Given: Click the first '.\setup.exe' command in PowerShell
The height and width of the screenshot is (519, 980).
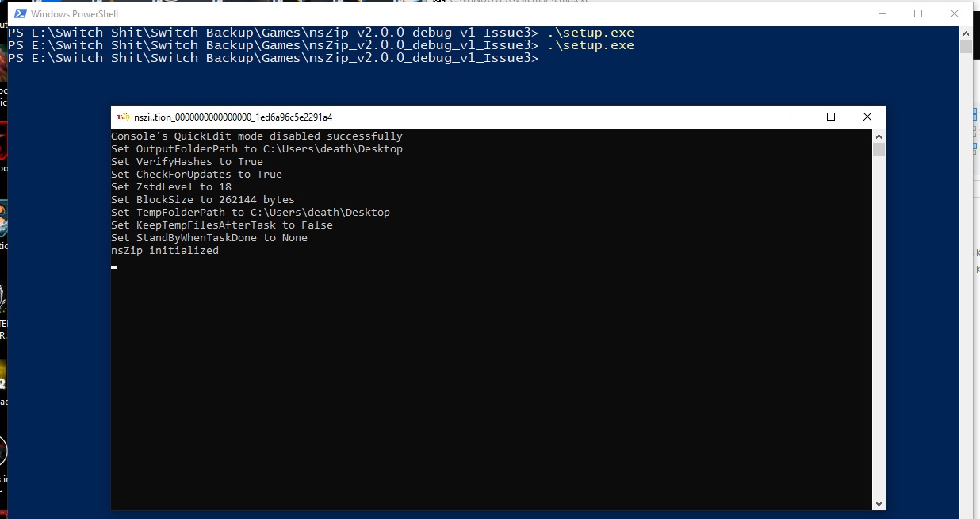Looking at the screenshot, I should coord(591,33).
